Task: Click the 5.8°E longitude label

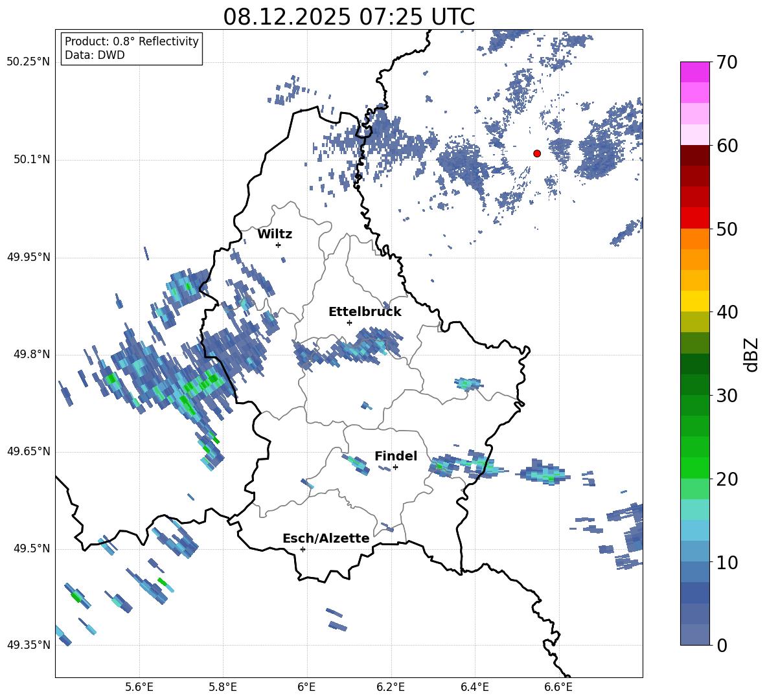Action: [223, 687]
